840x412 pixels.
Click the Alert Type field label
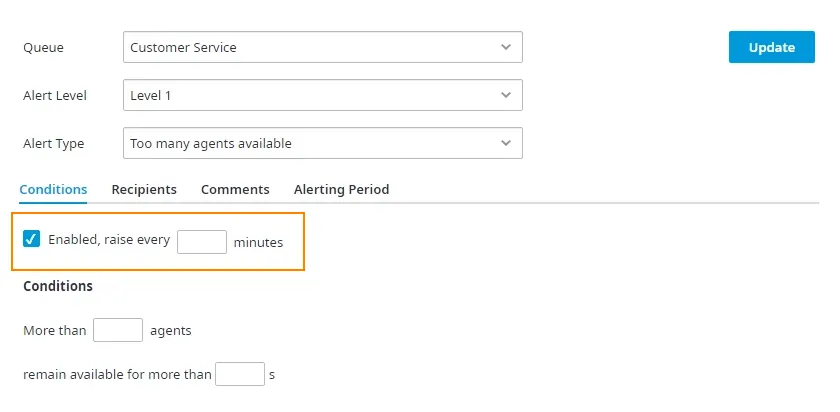pyautogui.click(x=54, y=144)
